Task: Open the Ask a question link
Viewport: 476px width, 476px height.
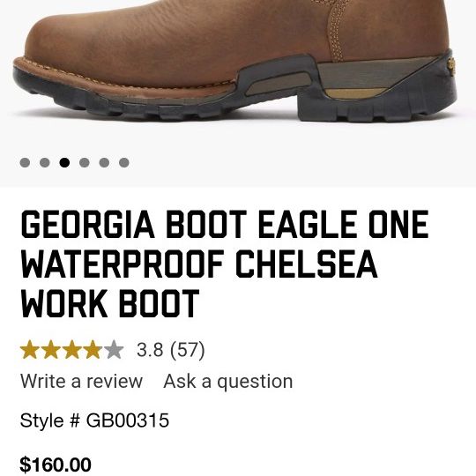Action: (x=228, y=382)
